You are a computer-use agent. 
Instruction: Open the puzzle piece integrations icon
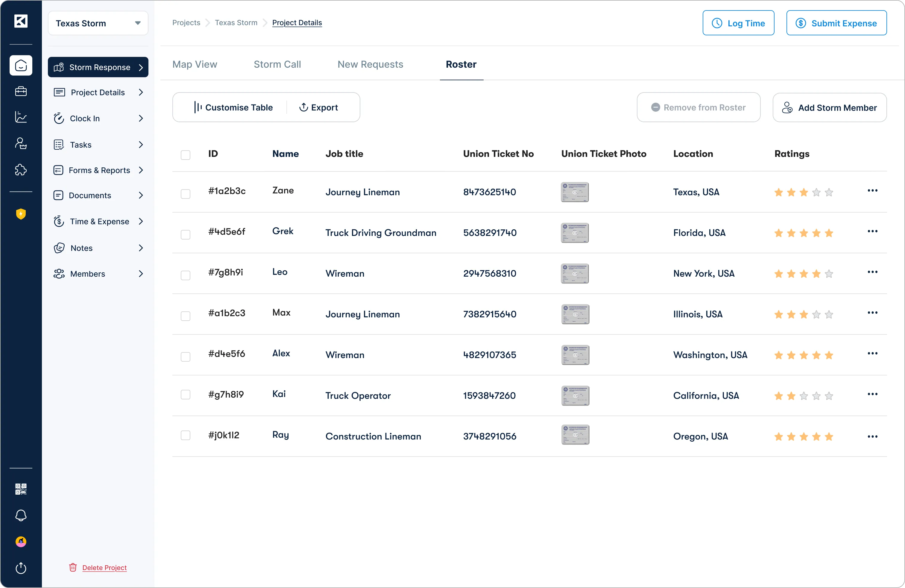coord(21,170)
